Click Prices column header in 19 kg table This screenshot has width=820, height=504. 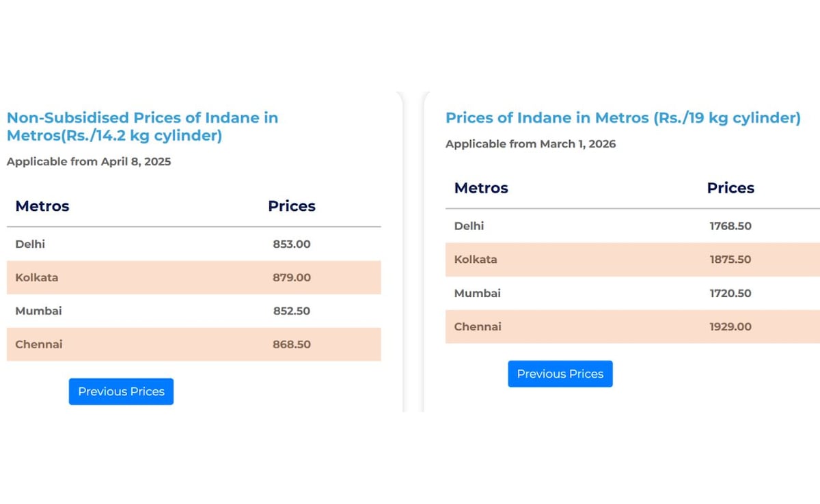[x=730, y=188]
